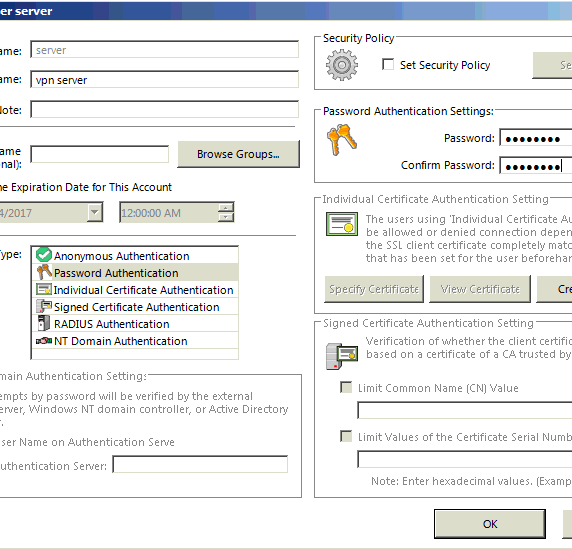Confirm the dialog with OK

pyautogui.click(x=490, y=524)
